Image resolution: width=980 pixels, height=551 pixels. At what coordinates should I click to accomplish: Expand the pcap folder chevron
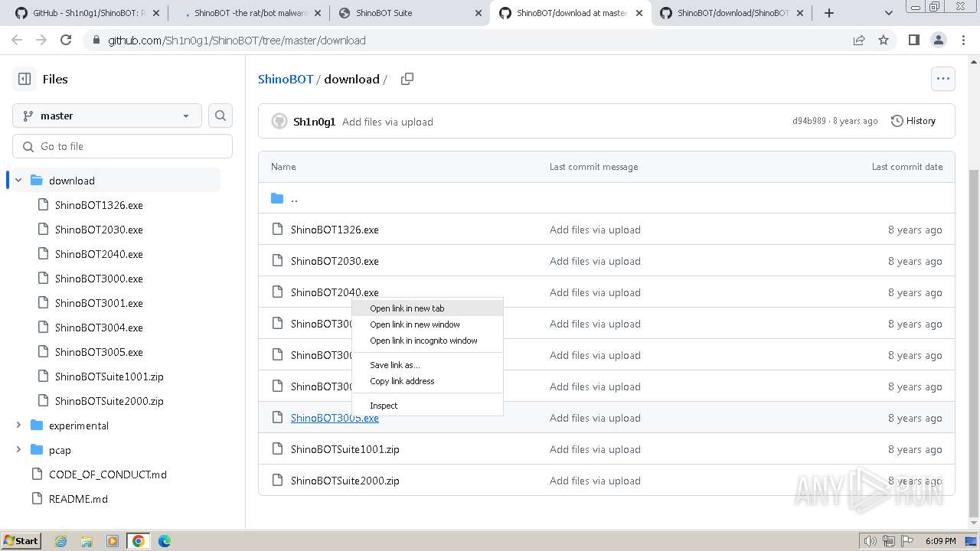pos(18,450)
